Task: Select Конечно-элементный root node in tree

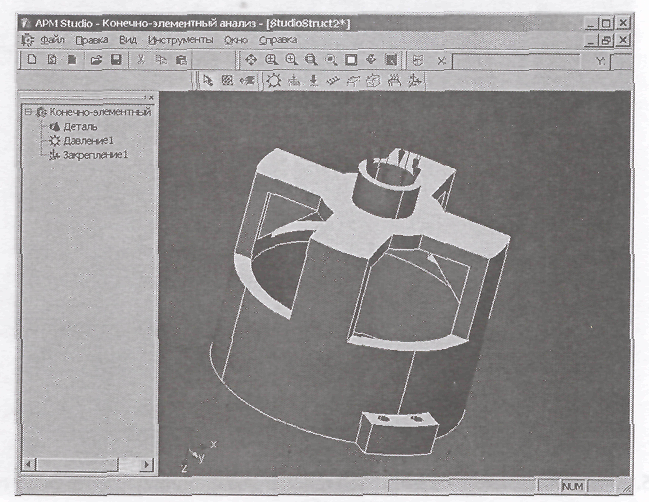Action: point(101,112)
